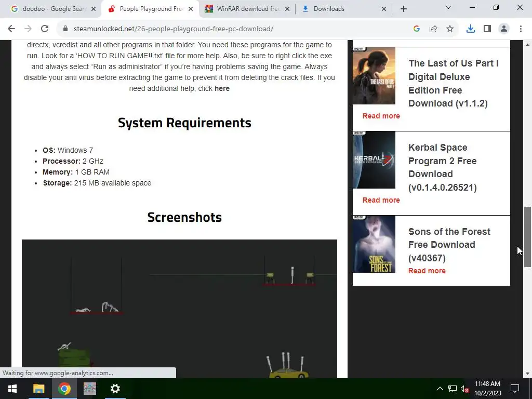The height and width of the screenshot is (399, 532).
Task: Click the padlock site info icon
Action: click(x=65, y=29)
